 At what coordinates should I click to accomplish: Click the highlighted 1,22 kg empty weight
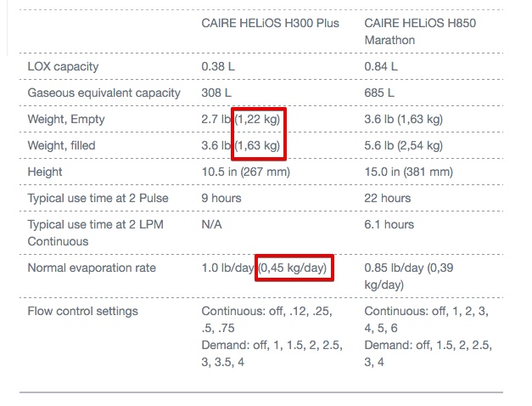point(258,120)
